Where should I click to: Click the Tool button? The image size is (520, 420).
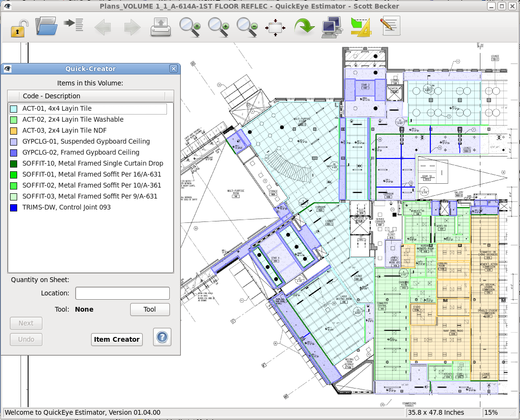(x=150, y=310)
